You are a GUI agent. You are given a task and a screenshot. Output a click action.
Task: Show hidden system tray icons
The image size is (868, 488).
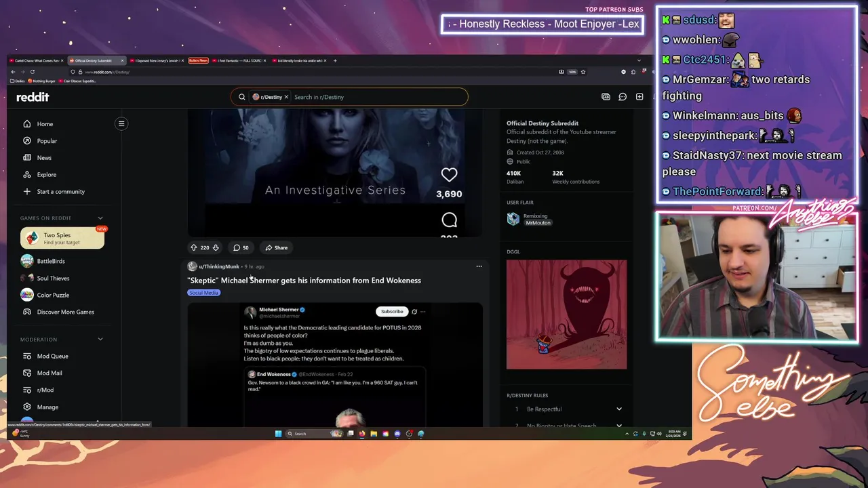(x=627, y=434)
